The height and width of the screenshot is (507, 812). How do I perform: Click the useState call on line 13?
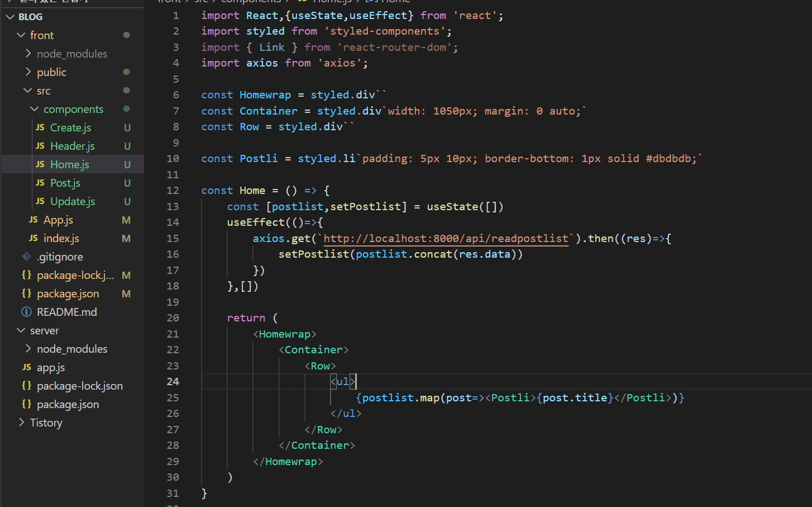452,207
